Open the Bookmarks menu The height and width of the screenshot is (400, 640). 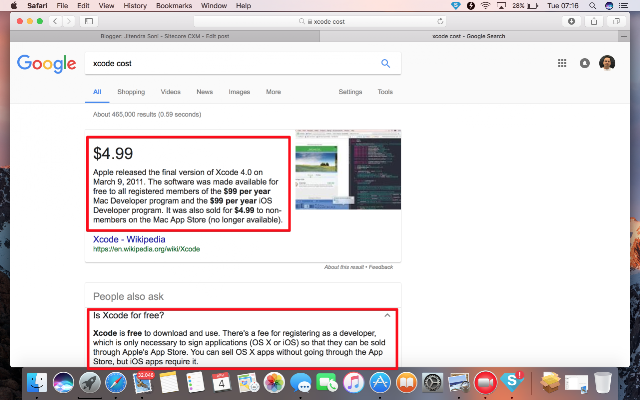174,6
